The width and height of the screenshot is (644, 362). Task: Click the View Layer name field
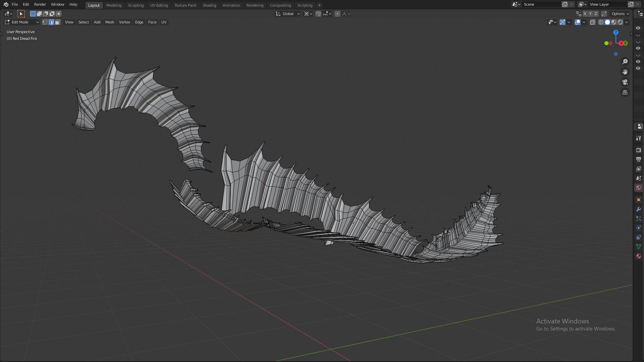click(x=607, y=4)
